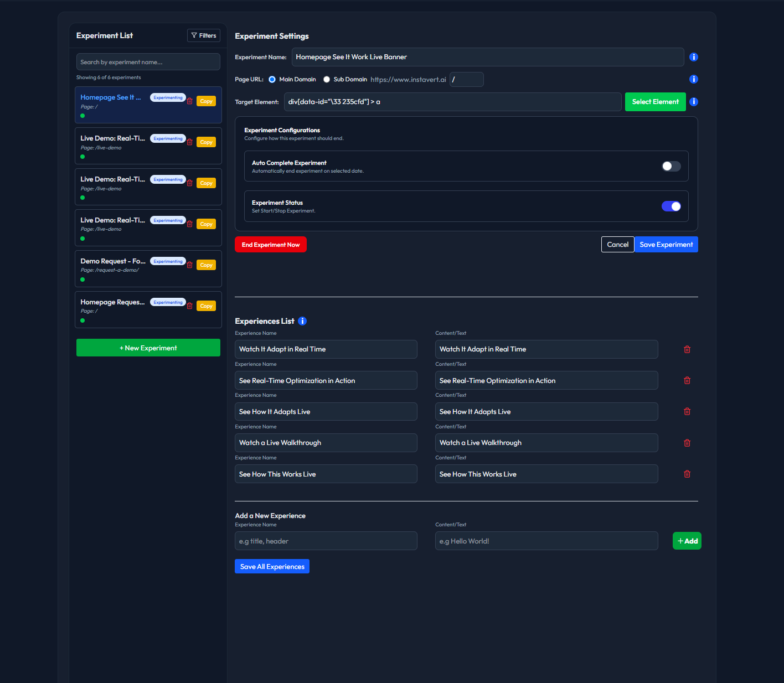784x683 pixels.
Task: Copy the Homepage Reques... experiment
Action: (x=207, y=306)
